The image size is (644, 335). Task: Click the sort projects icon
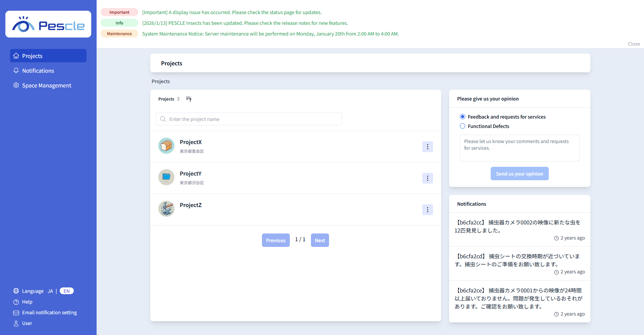pos(189,99)
